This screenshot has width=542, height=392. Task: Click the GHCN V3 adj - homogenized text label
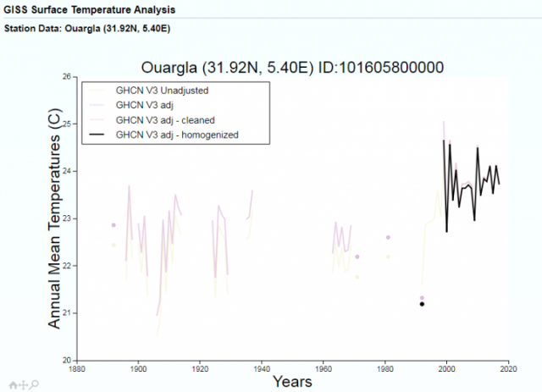point(176,134)
